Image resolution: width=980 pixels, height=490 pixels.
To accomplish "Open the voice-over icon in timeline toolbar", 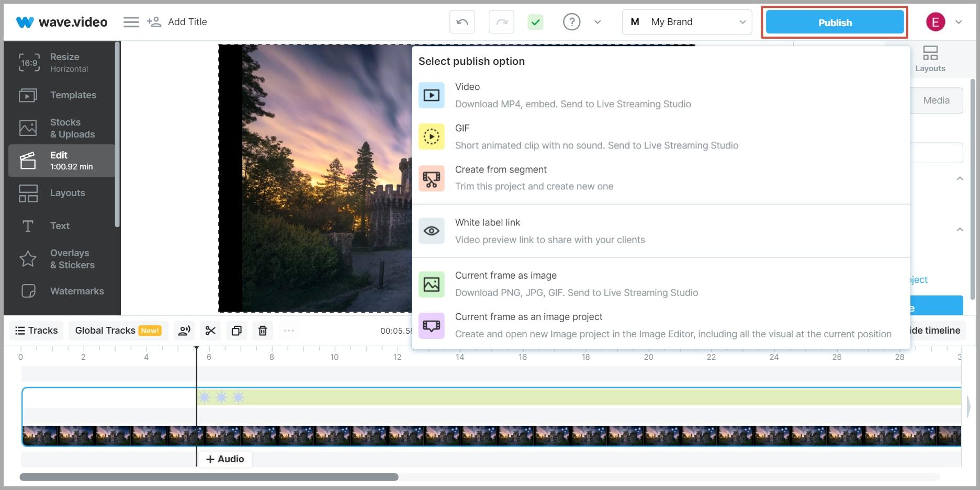I will [184, 331].
